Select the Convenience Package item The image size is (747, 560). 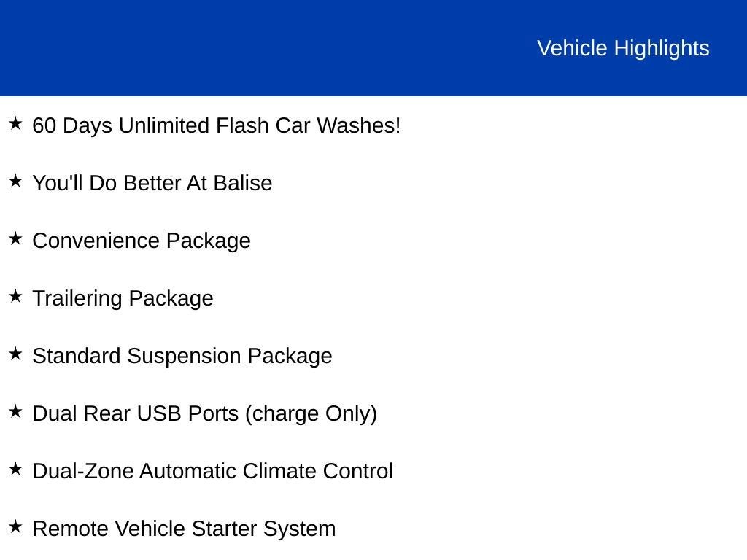coord(142,241)
